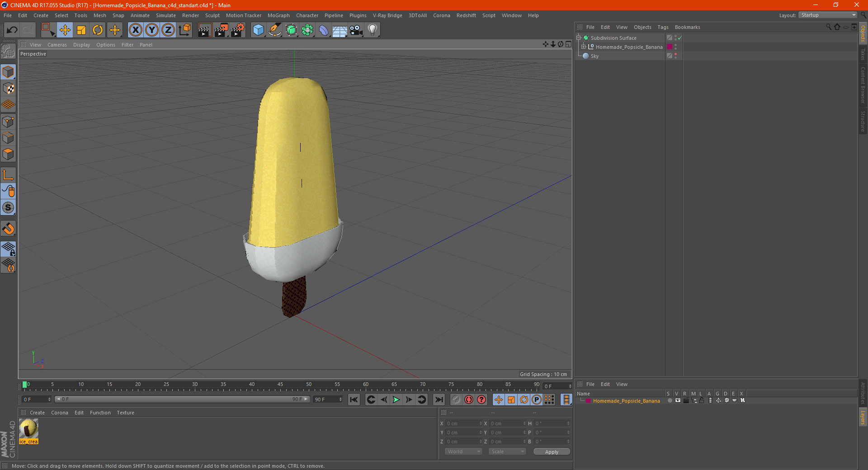The height and width of the screenshot is (470, 868).
Task: Open the Scale mode dropdown
Action: tap(507, 451)
